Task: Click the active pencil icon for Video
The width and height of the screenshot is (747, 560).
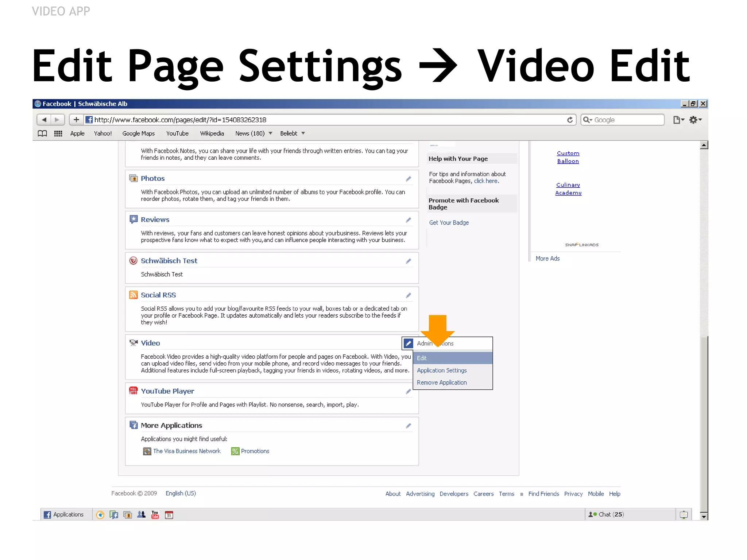Action: coord(409,343)
